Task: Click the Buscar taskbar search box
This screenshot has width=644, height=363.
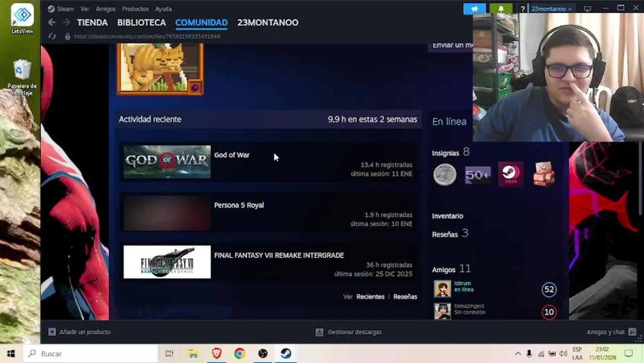Action: pyautogui.click(x=91, y=353)
